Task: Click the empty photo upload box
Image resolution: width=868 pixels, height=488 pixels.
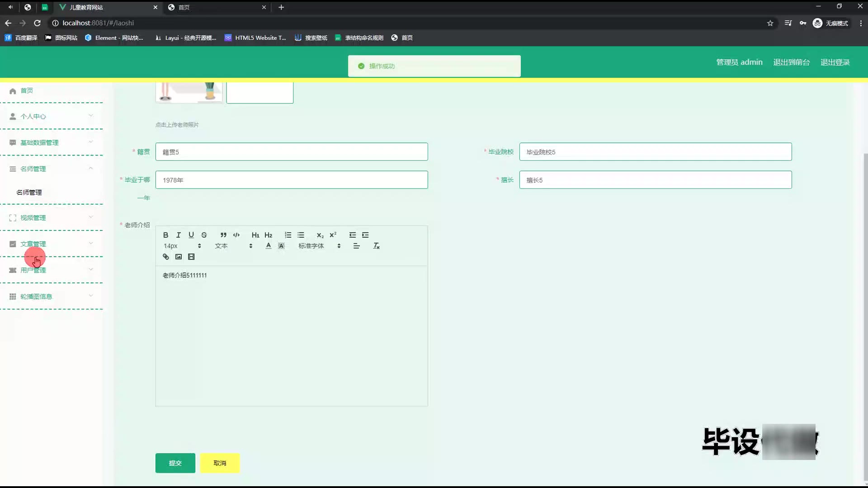Action: 260,92
